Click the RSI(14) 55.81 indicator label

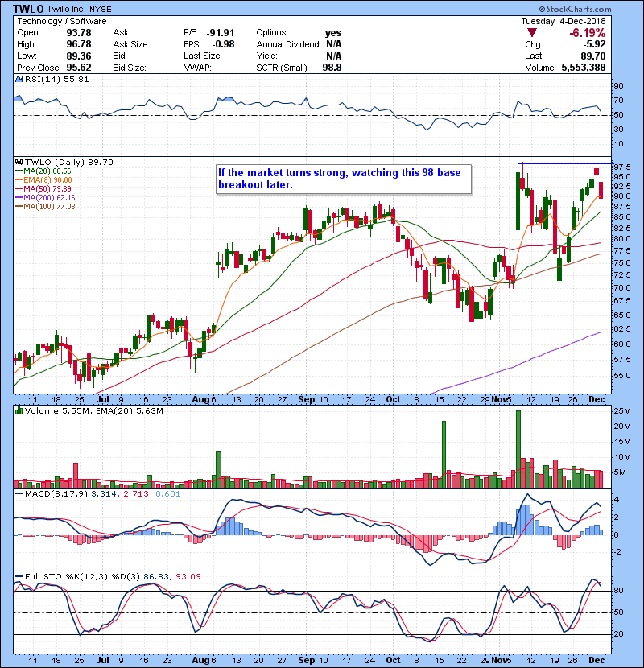click(56, 79)
